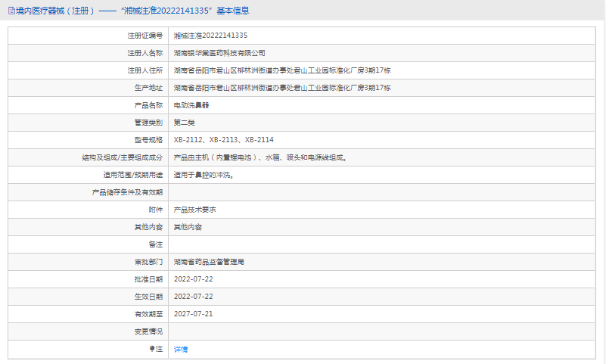Select management category value 第二类
The height and width of the screenshot is (364, 606).
(184, 123)
